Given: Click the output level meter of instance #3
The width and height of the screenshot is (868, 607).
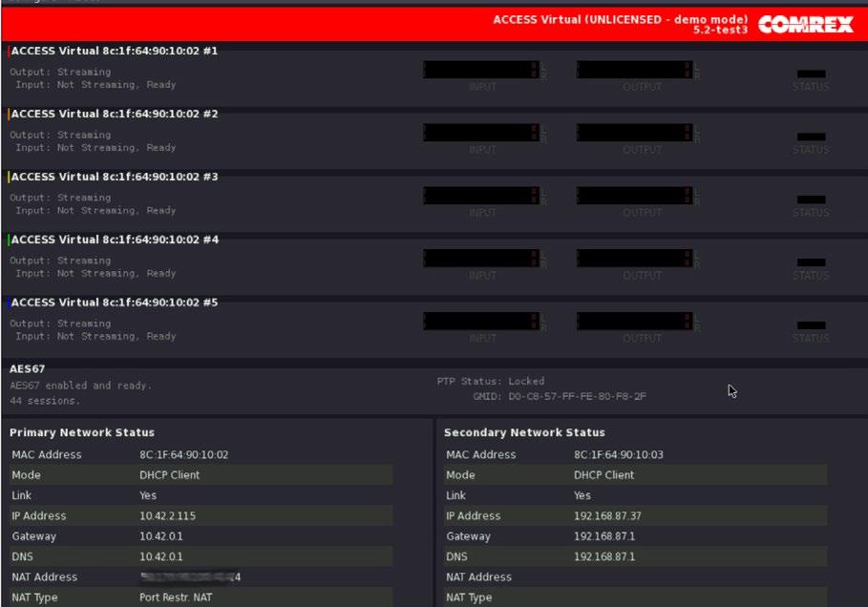Looking at the screenshot, I should click(634, 196).
